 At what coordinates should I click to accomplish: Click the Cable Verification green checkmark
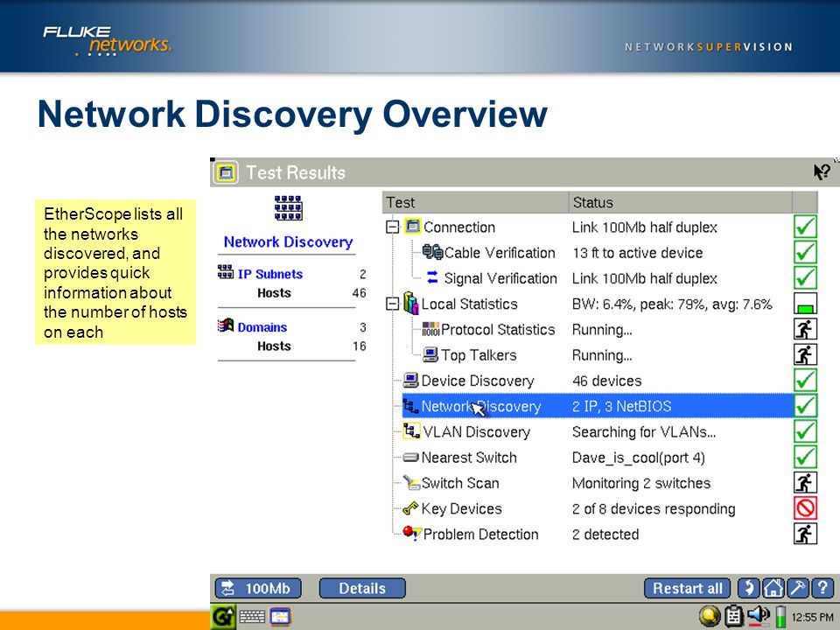pyautogui.click(x=805, y=252)
